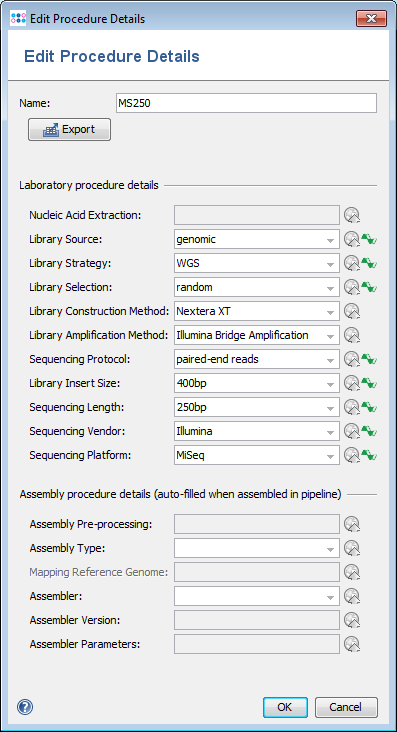Click the round icon next to Assembly Pre-processing
The height and width of the screenshot is (732, 397).
click(352, 525)
